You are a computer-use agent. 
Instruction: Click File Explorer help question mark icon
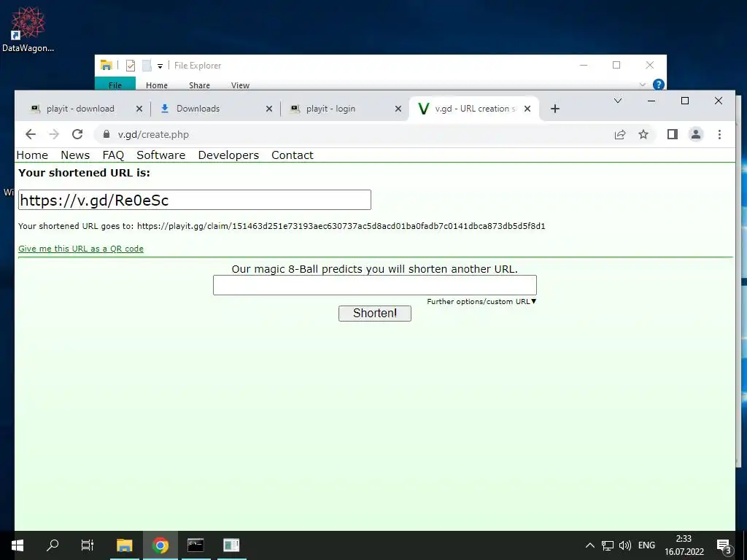(659, 85)
